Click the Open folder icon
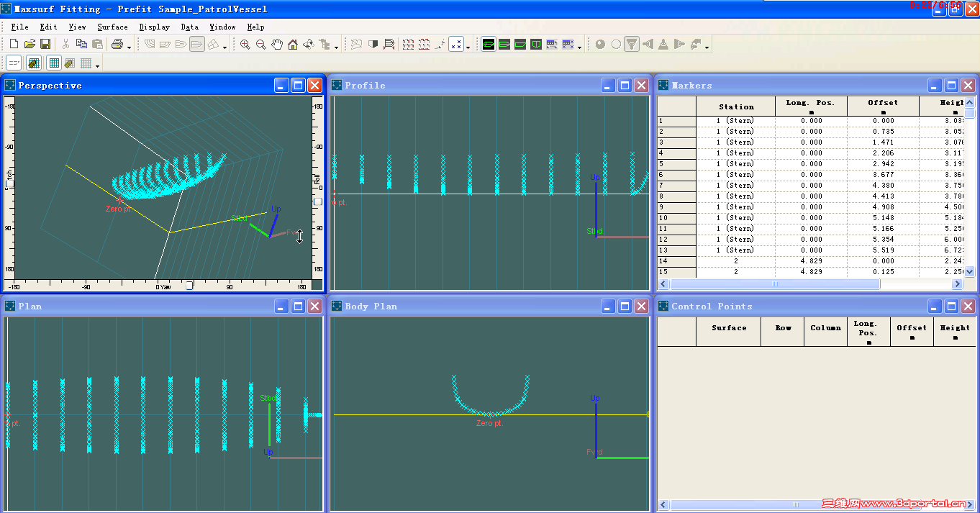 click(x=30, y=45)
